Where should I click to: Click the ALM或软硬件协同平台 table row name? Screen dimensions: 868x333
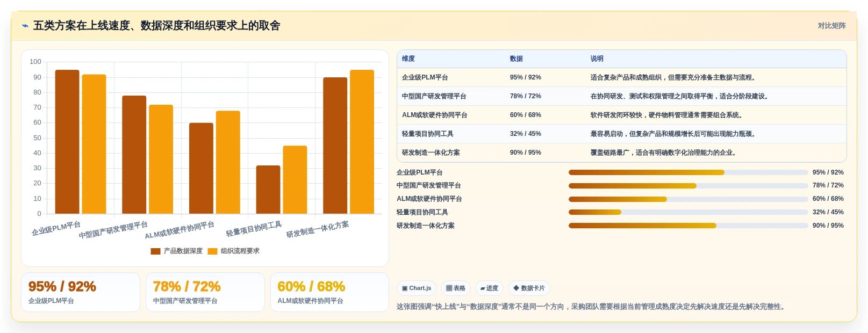pos(435,115)
